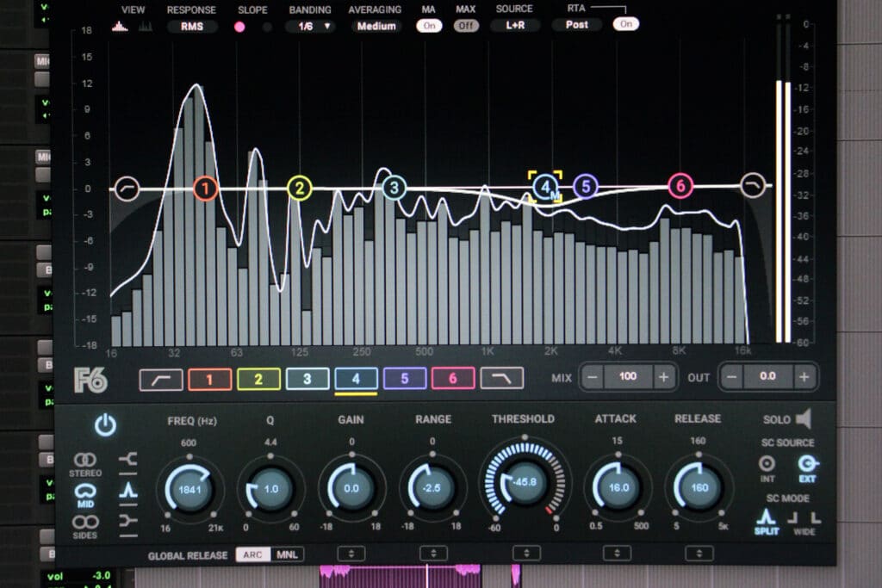
Task: Click the Threshold knob showing -45.8
Action: [525, 482]
